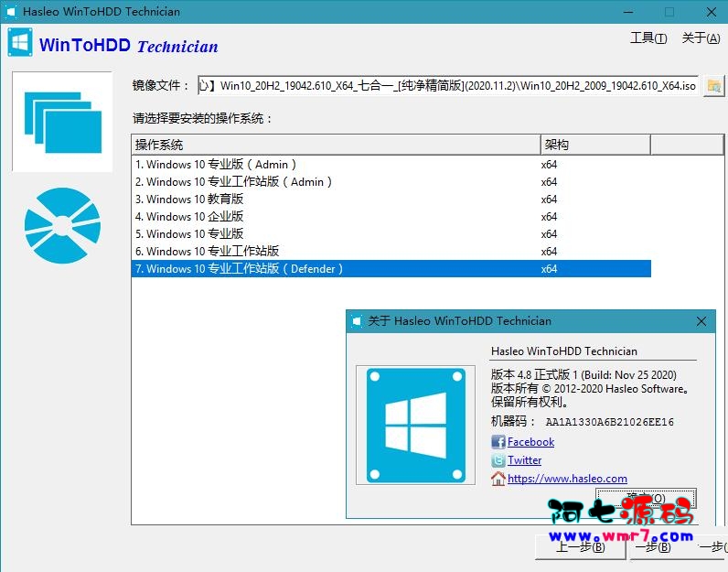The height and width of the screenshot is (572, 728).
Task: Click the 镜像文件 path input field
Action: (x=448, y=85)
